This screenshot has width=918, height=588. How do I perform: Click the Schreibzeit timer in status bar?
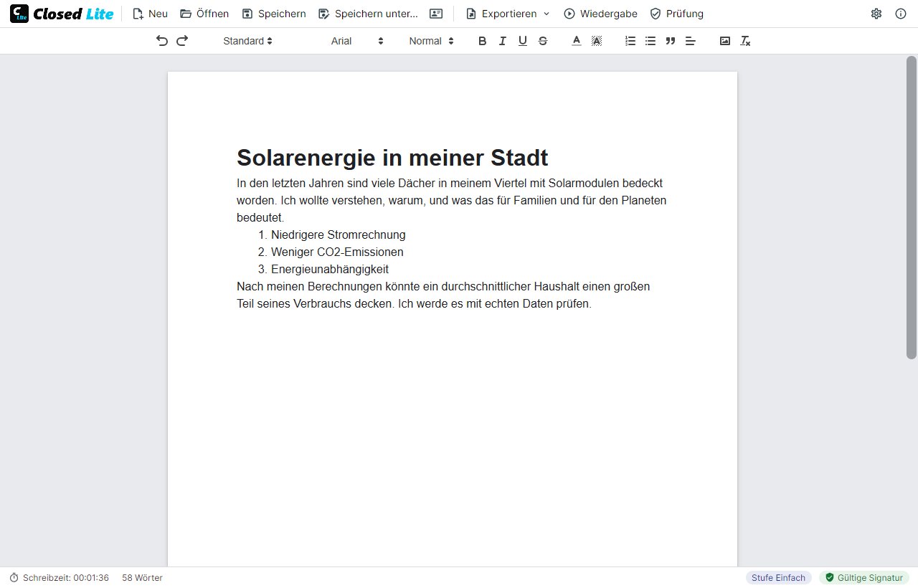pyautogui.click(x=59, y=578)
